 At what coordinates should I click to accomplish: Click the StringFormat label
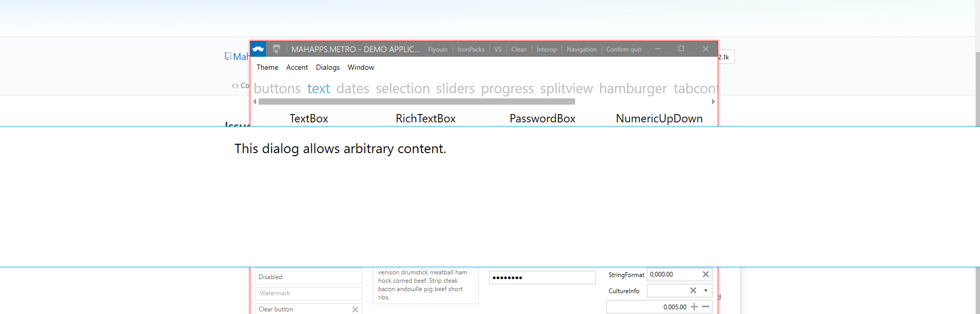(x=626, y=275)
